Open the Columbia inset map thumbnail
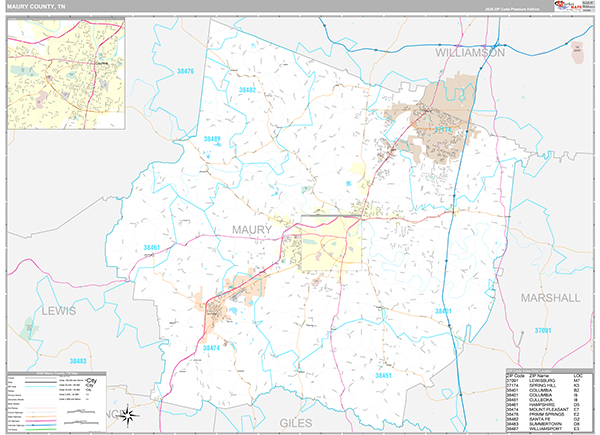The height and width of the screenshot is (435, 600). pos(66,73)
